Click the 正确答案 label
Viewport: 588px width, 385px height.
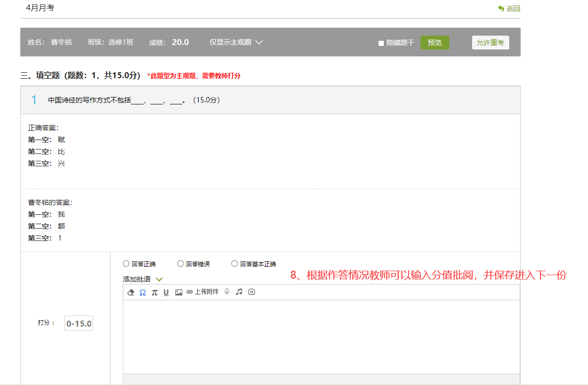click(43, 128)
